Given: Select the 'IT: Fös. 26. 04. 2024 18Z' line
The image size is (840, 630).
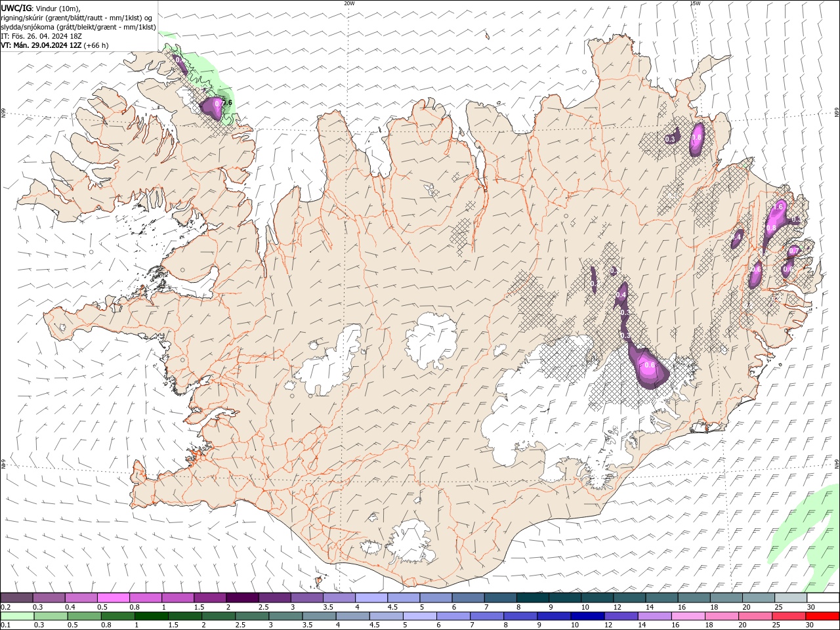Looking at the screenshot, I should [41, 36].
